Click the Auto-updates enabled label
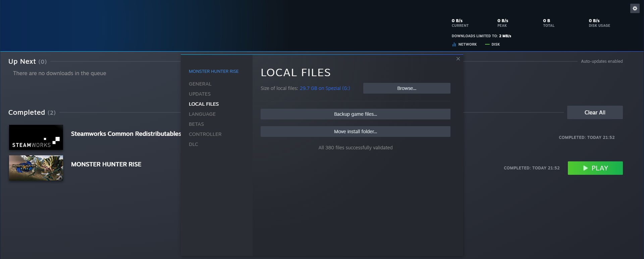Viewport: 644px width, 259px height. [x=602, y=61]
